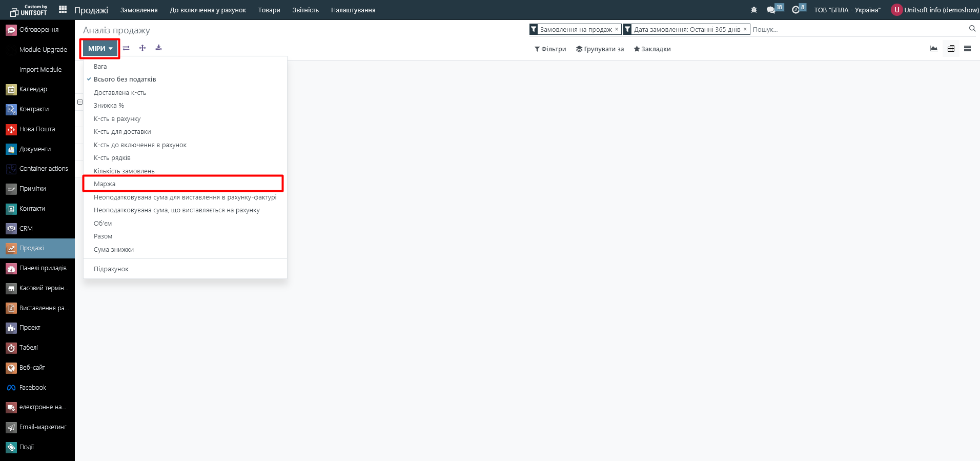
Task: Click the flip axis icon
Action: pos(126,48)
